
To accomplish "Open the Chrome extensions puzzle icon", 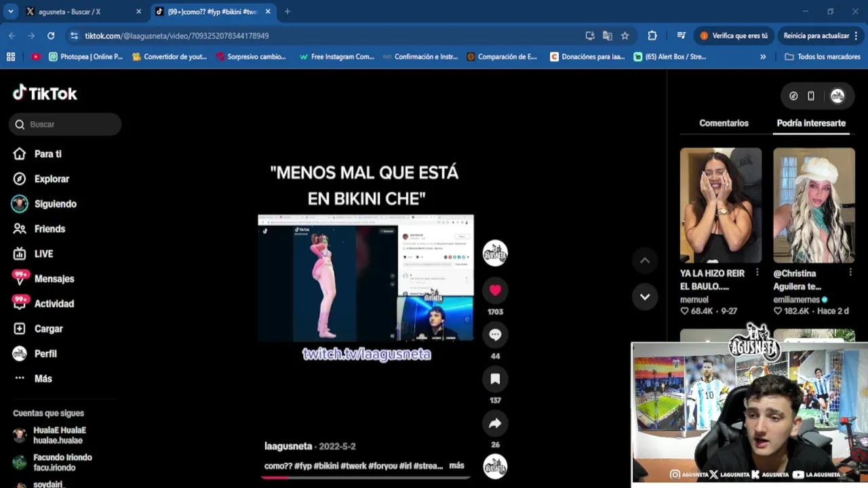I will point(652,35).
